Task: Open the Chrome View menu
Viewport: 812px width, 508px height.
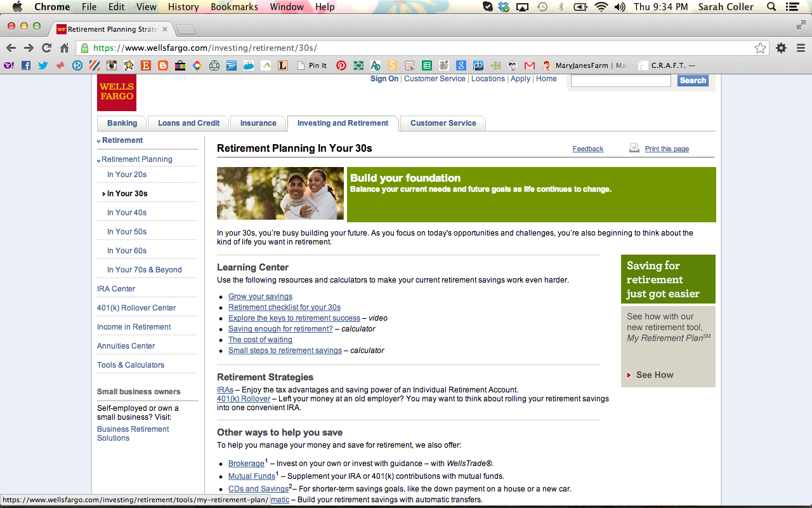Action: (147, 7)
